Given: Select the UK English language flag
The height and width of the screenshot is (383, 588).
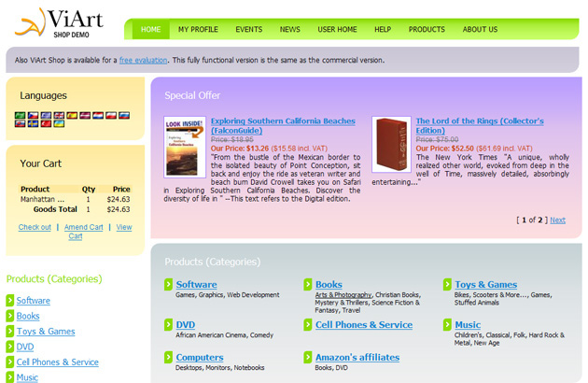Looking at the screenshot, I should click(x=59, y=115).
